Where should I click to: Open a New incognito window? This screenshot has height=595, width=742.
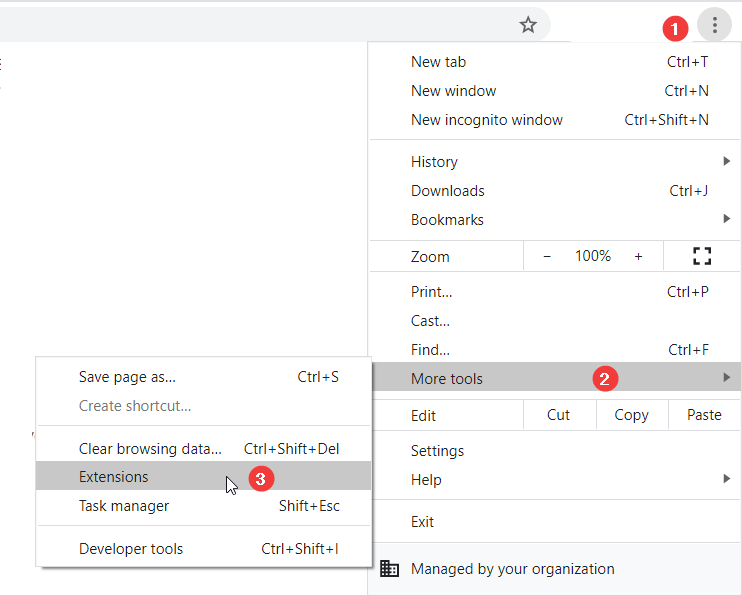coord(555,120)
